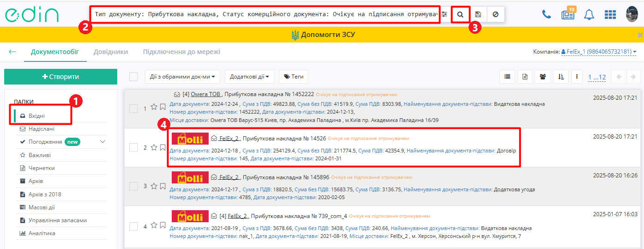Viewport: 644px width, 249px height.
Task: Bookmark document № 739_com_4 row
Action: click(x=163, y=226)
